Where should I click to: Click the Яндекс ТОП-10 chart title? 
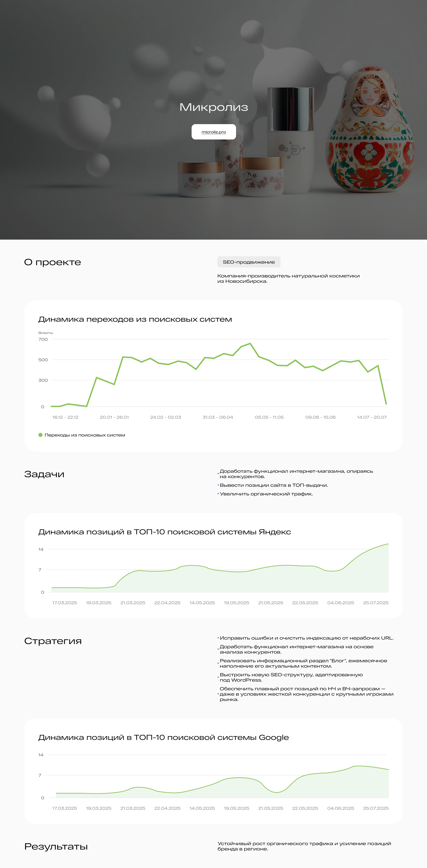click(165, 532)
